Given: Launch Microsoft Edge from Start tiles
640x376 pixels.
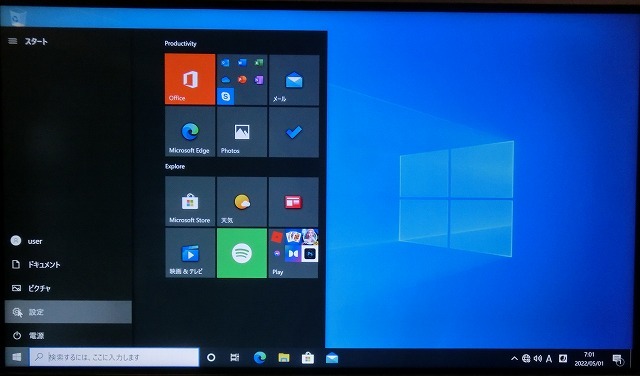Looking at the screenshot, I should point(190,132).
